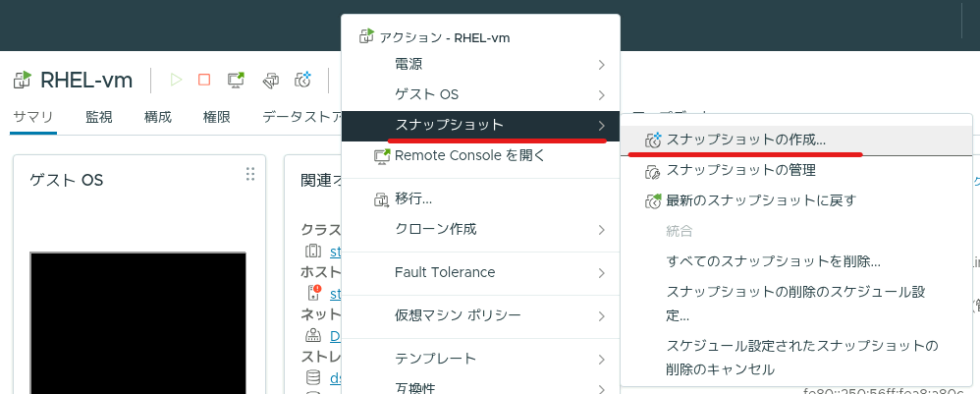The width and height of the screenshot is (980, 394).
Task: Open the ゲスト OS menu entry
Action: coord(480,94)
